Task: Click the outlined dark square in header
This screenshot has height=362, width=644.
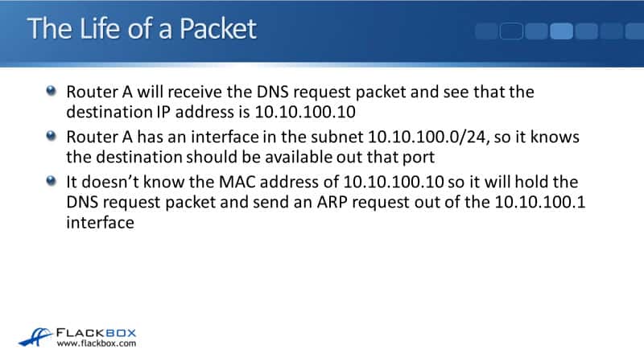Action: (x=512, y=31)
